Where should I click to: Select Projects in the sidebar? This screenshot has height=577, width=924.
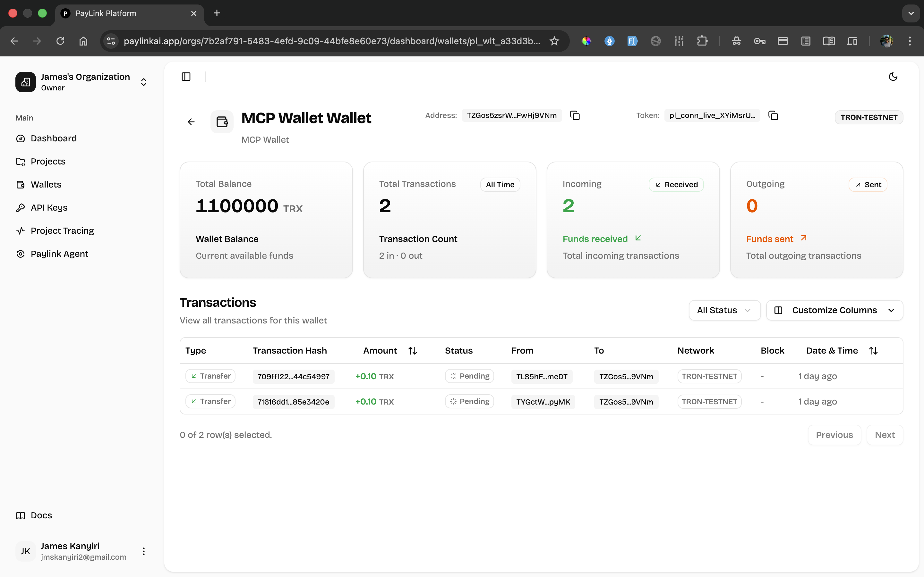pyautogui.click(x=48, y=162)
